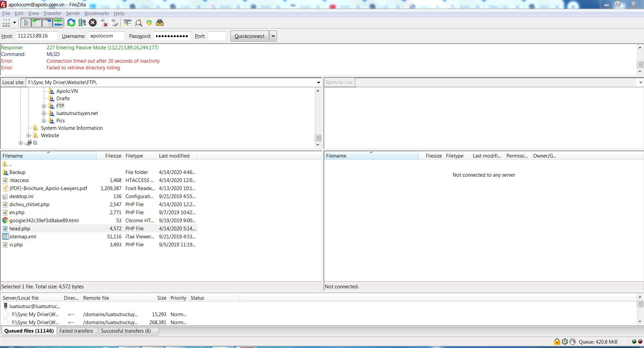This screenshot has width=644, height=348.
Task: Open the Bookmarks menu
Action: pyautogui.click(x=97, y=13)
